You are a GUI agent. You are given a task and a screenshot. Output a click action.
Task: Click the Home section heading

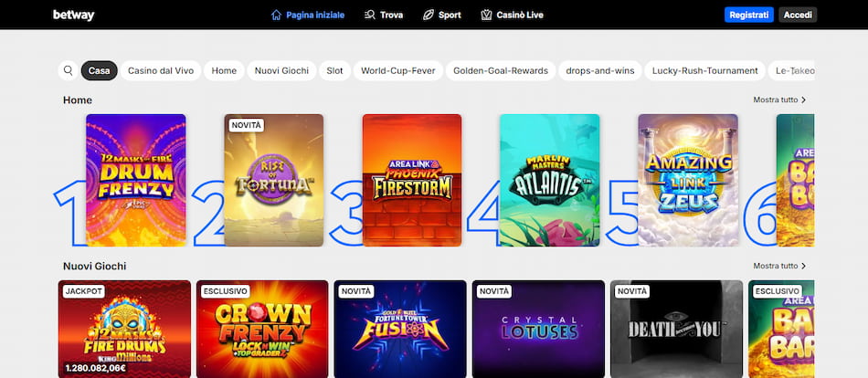tap(78, 100)
